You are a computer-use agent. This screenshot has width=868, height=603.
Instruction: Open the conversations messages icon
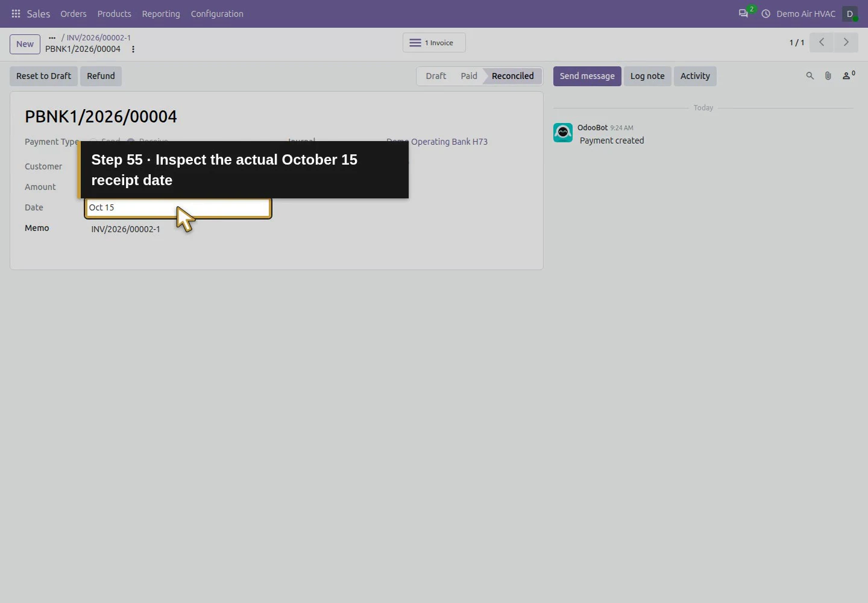point(743,13)
